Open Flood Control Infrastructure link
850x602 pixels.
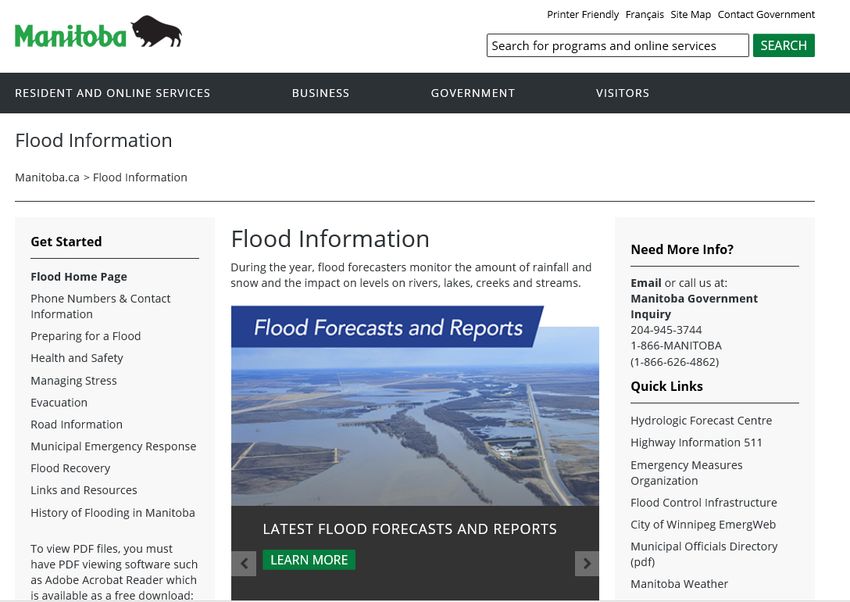[x=704, y=502]
